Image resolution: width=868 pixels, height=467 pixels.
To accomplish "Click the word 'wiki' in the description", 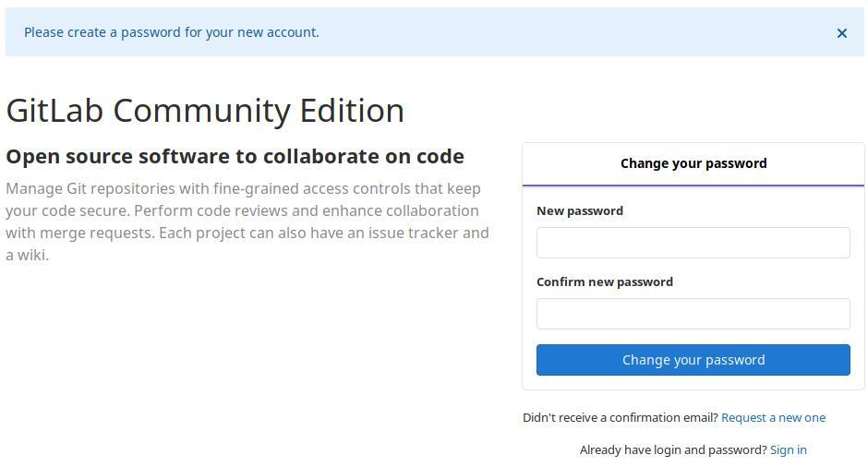I will [x=30, y=255].
